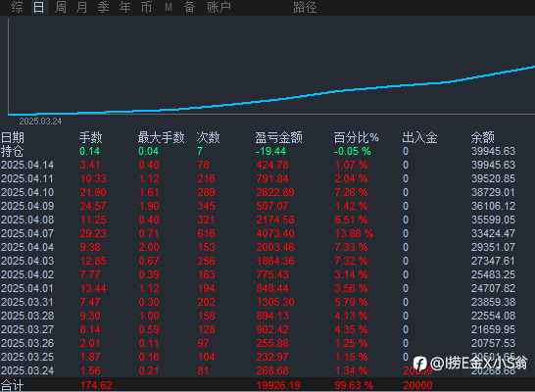Click profit value 4073.40
The height and width of the screenshot is (392, 535).
pyautogui.click(x=275, y=233)
